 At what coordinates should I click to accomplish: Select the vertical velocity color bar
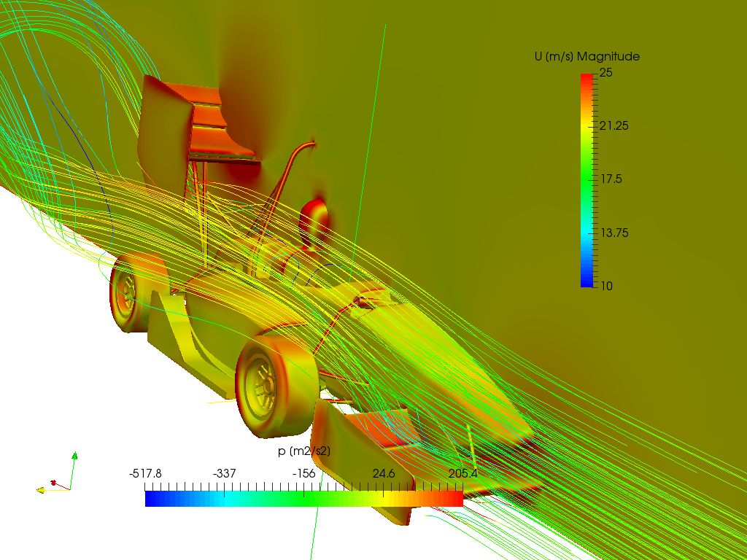[x=587, y=179]
